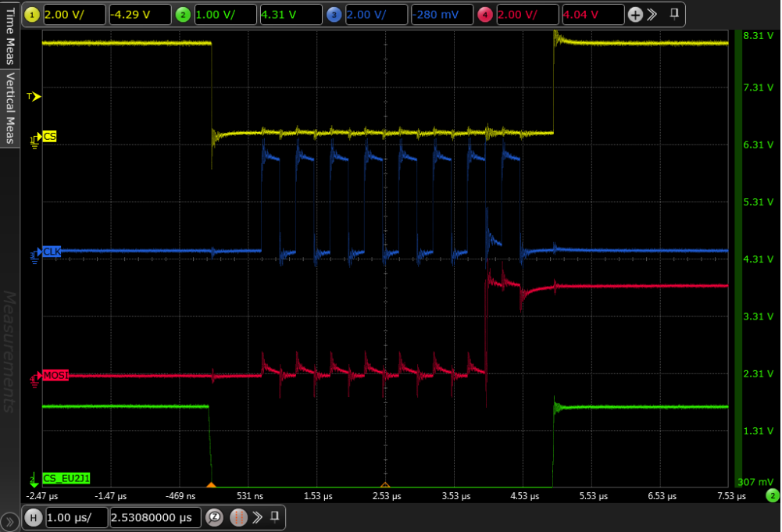Edit channel 2 offset 4.31 V
This screenshot has width=782, height=532.
[x=291, y=15]
